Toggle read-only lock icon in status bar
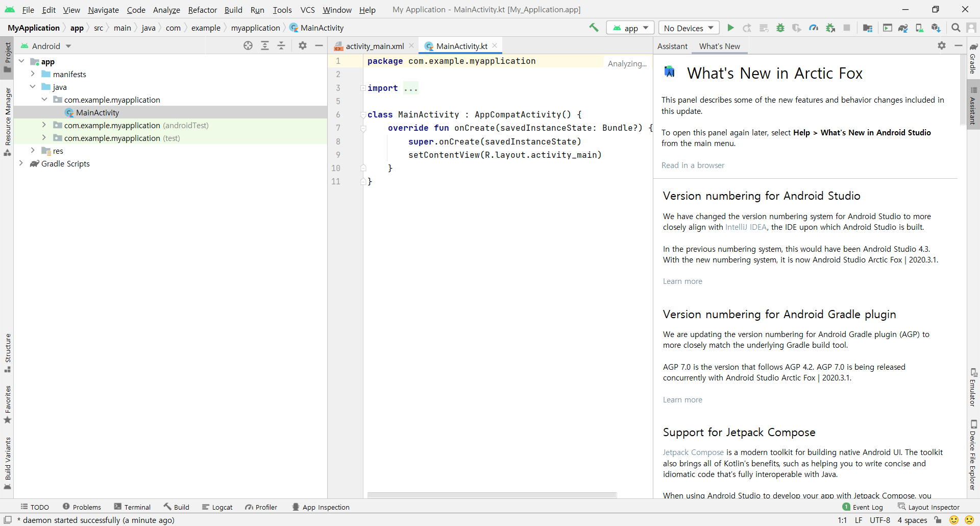This screenshot has width=980, height=526. coord(938,520)
